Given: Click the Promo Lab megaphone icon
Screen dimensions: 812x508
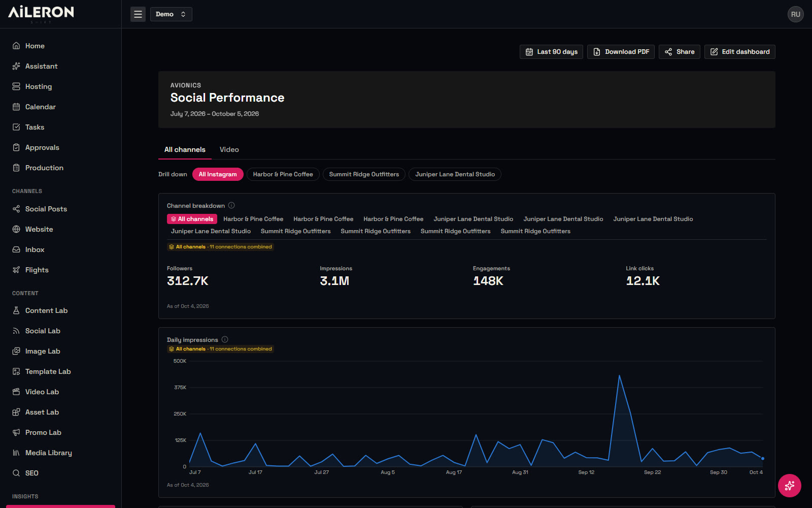Looking at the screenshot, I should point(16,432).
